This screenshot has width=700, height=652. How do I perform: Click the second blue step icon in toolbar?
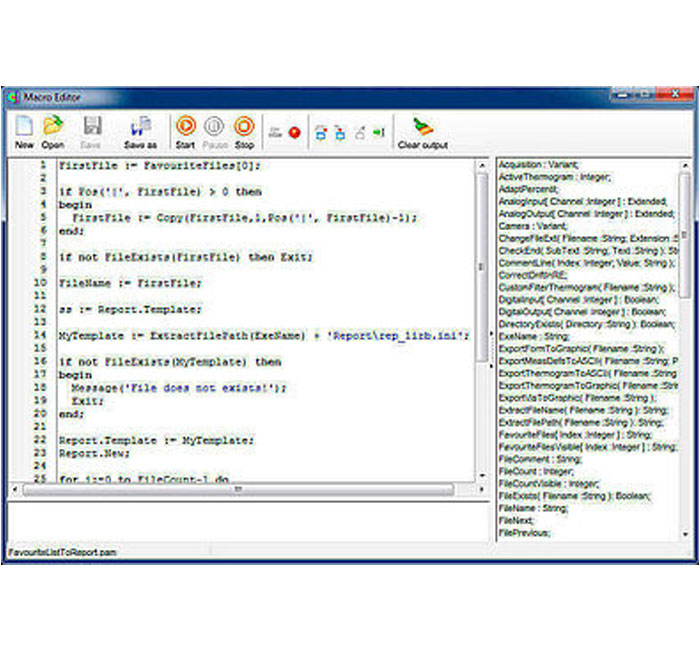340,132
